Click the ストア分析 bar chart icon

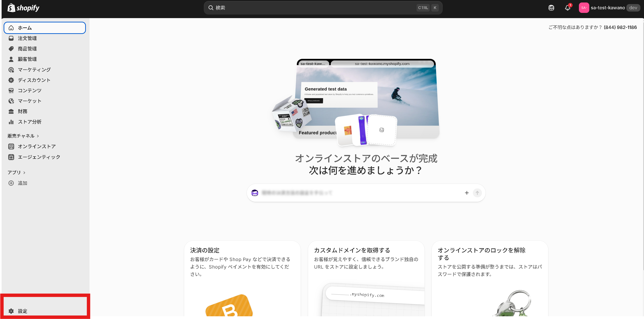[11, 122]
